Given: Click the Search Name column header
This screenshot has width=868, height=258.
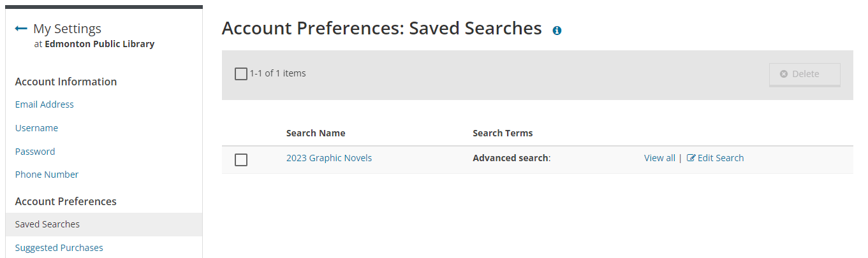Looking at the screenshot, I should (316, 133).
